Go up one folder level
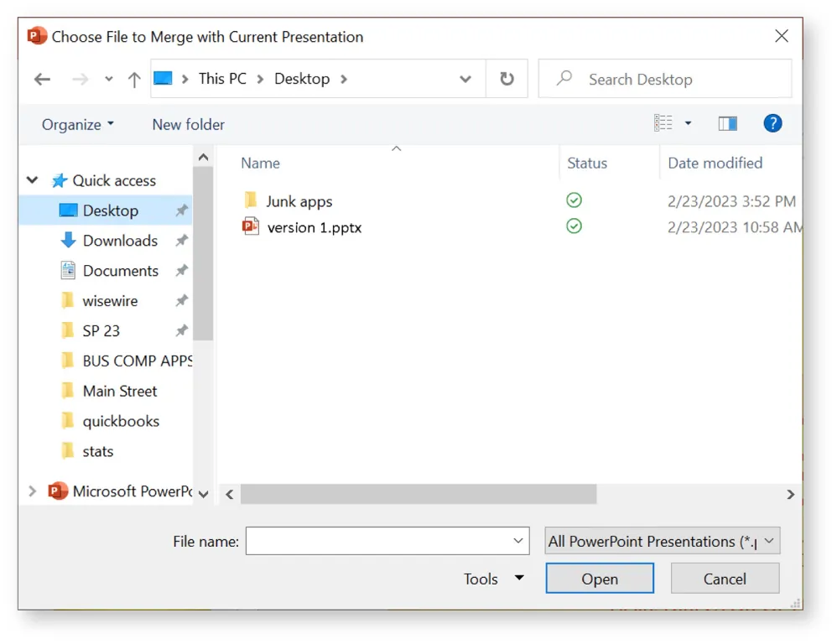The height and width of the screenshot is (644, 837). (x=133, y=78)
